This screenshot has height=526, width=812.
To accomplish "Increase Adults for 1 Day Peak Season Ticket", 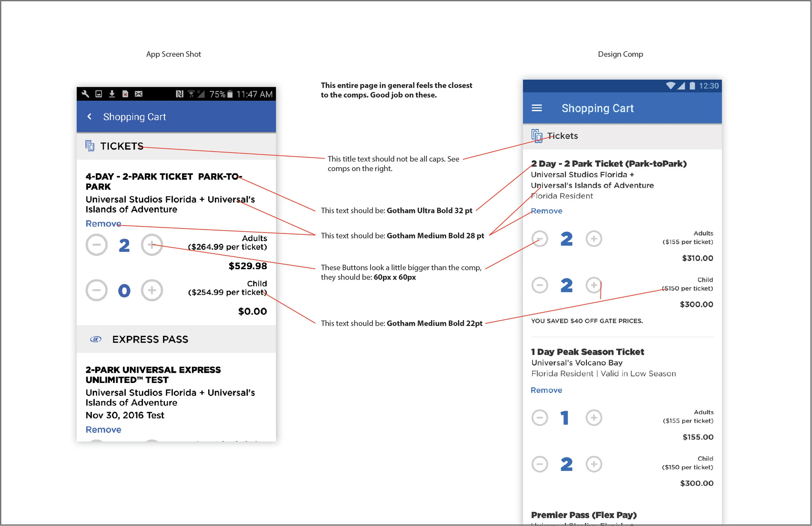I will (594, 418).
